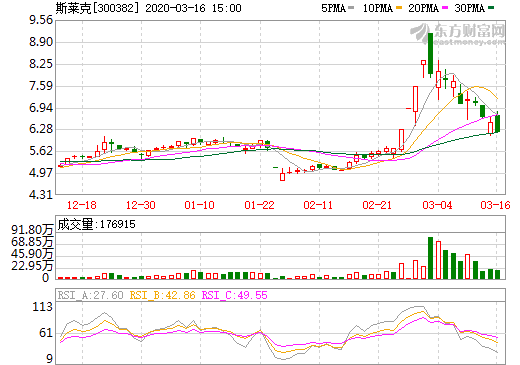
Task: Click the 9 RSI axis label
Action: click(49, 359)
